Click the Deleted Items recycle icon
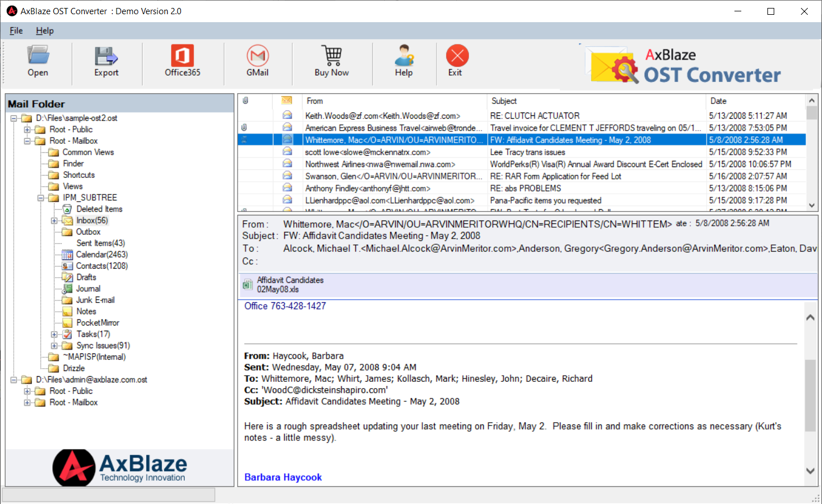Image resolution: width=822 pixels, height=504 pixels. (x=67, y=209)
